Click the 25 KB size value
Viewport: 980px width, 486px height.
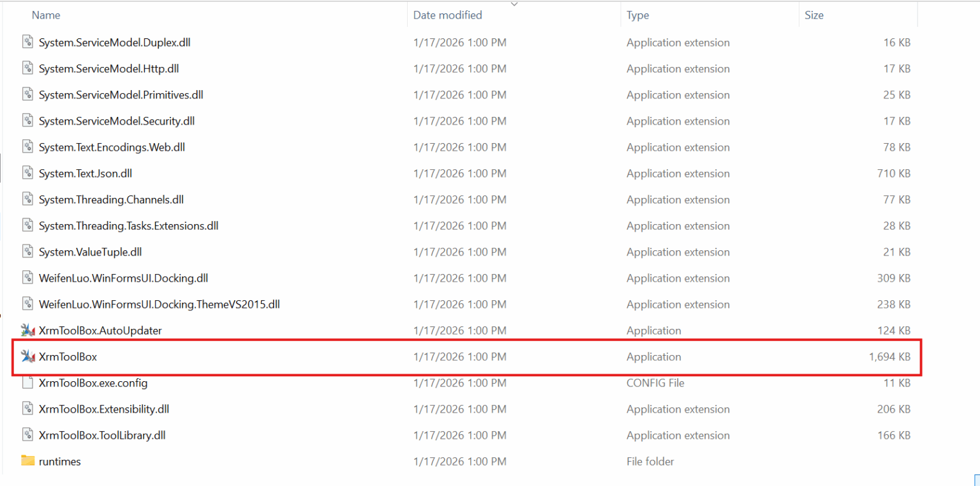point(897,95)
